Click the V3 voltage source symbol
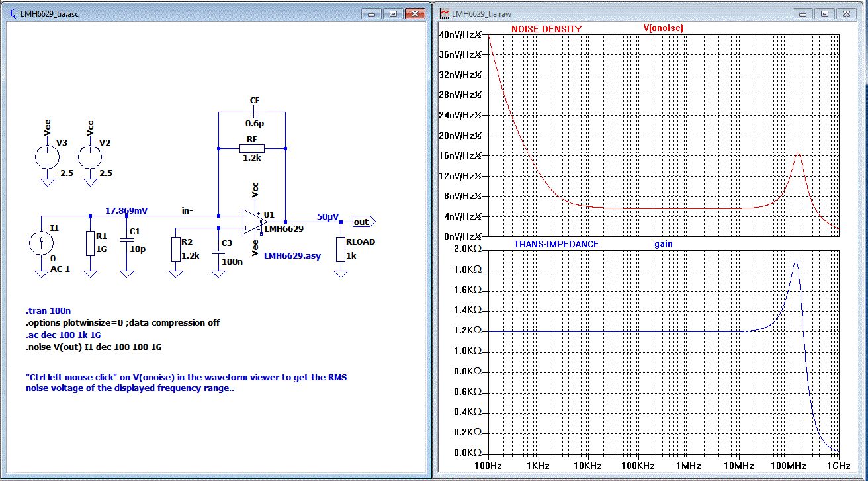The width and height of the screenshot is (868, 481). pos(47,156)
